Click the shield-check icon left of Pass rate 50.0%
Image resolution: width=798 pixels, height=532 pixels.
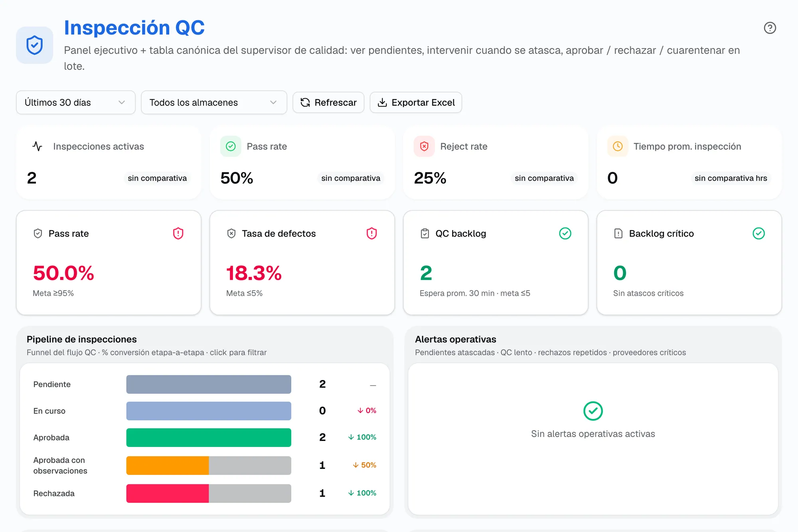pyautogui.click(x=38, y=233)
